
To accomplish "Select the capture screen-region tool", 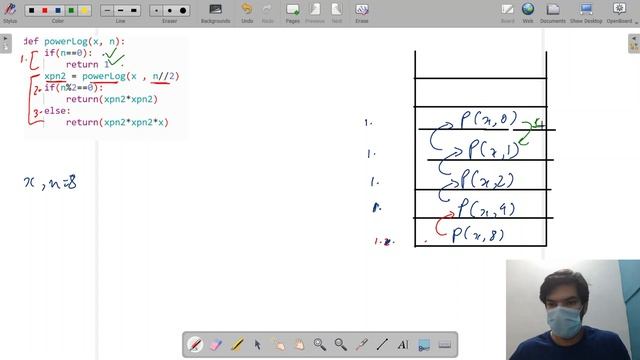I will point(424,344).
